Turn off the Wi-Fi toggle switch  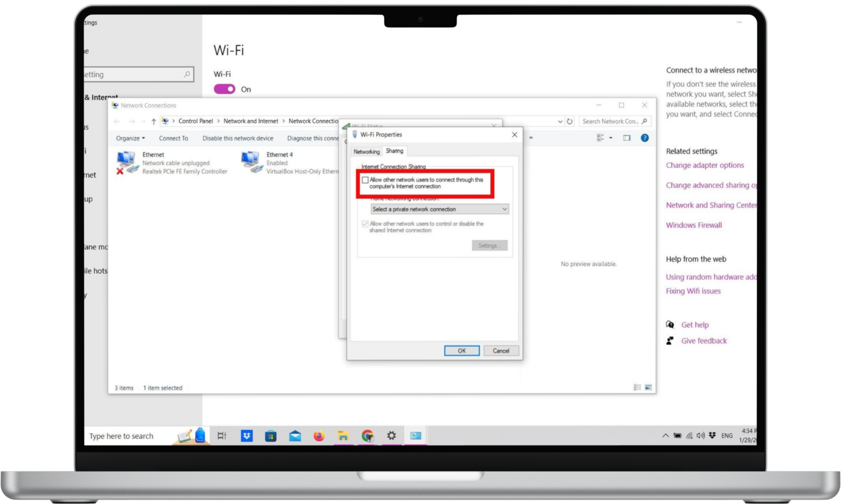pos(224,89)
